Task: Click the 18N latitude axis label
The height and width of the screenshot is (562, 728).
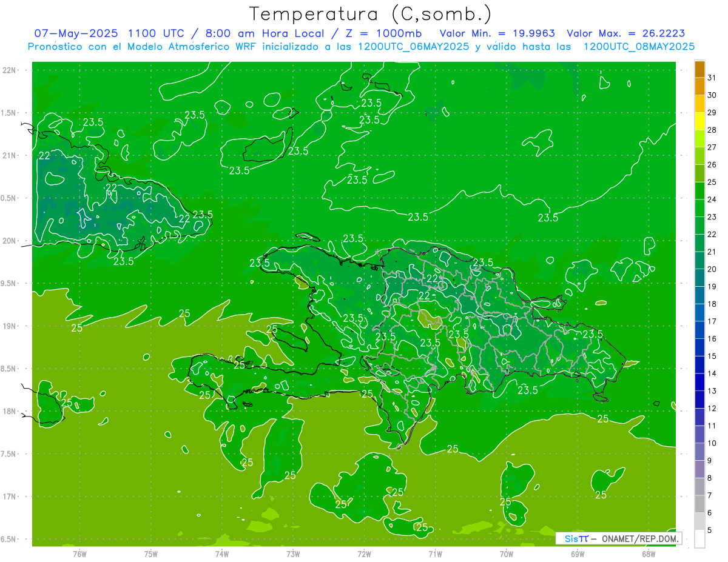Action: coord(10,411)
